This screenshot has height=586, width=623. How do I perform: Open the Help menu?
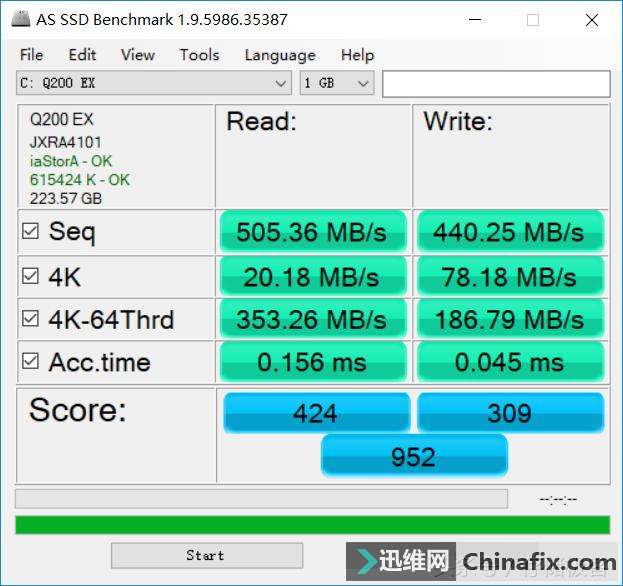click(x=357, y=55)
